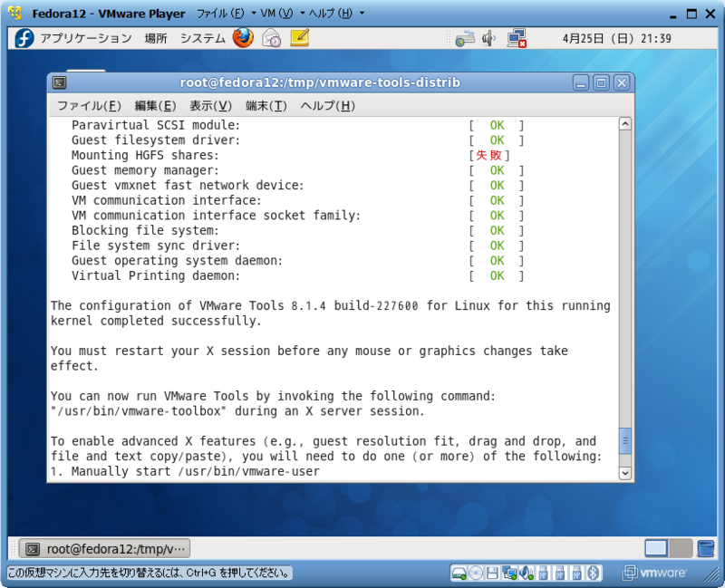
Task: Click 'VMware Tools 8.1.4 build-227600' text
Action: 309,305
